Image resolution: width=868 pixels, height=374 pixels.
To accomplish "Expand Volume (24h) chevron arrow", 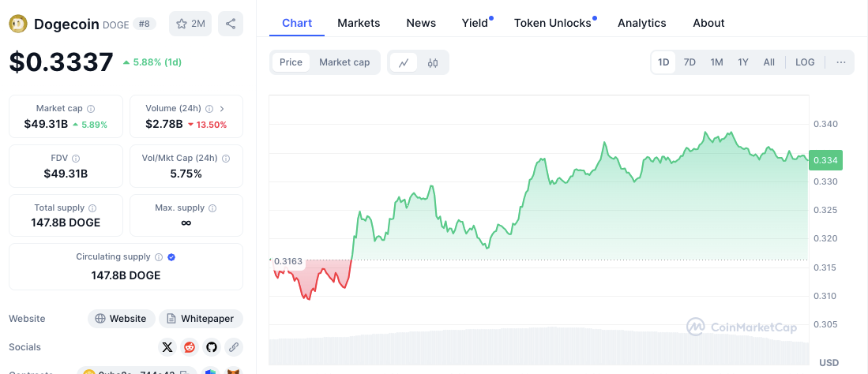I will [222, 109].
